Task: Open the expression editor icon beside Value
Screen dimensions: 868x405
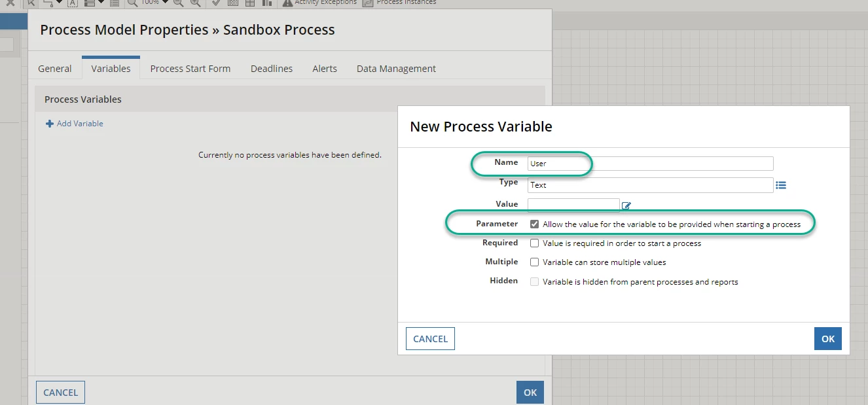Action: [x=626, y=205]
